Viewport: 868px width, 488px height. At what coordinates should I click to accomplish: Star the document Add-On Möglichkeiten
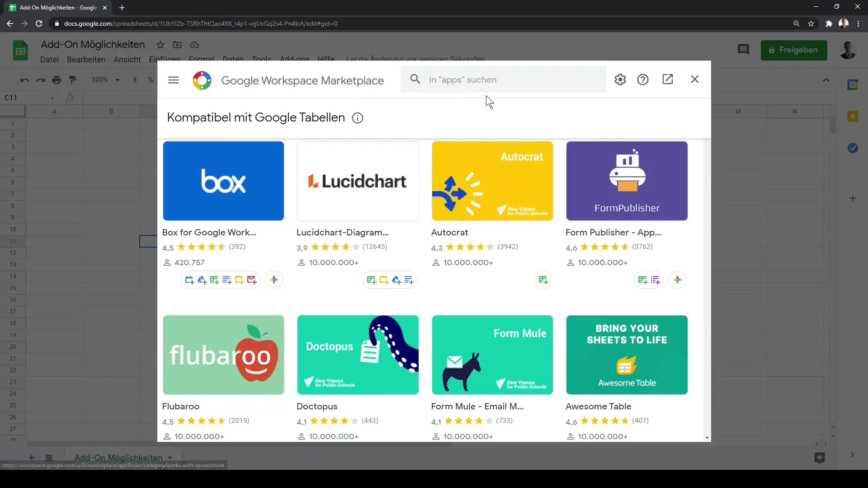pyautogui.click(x=160, y=45)
